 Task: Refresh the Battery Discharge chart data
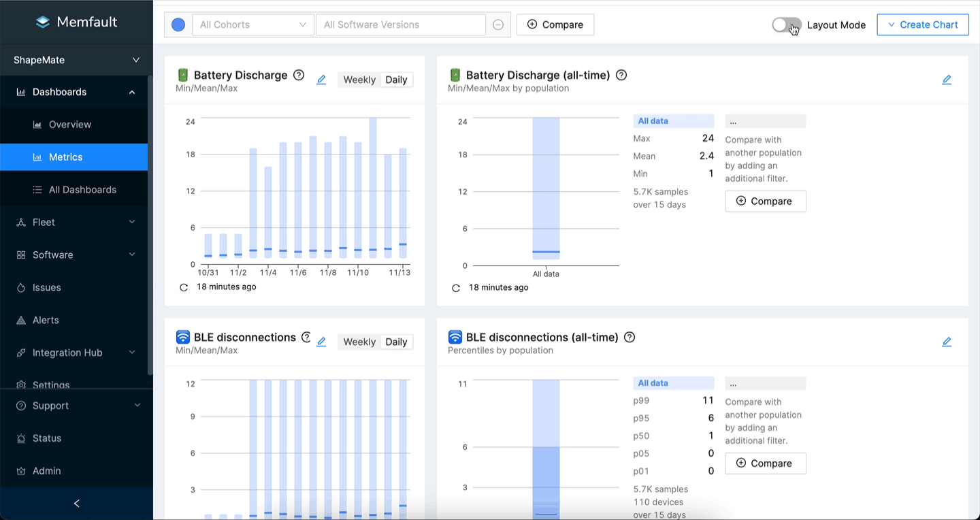[x=183, y=287]
